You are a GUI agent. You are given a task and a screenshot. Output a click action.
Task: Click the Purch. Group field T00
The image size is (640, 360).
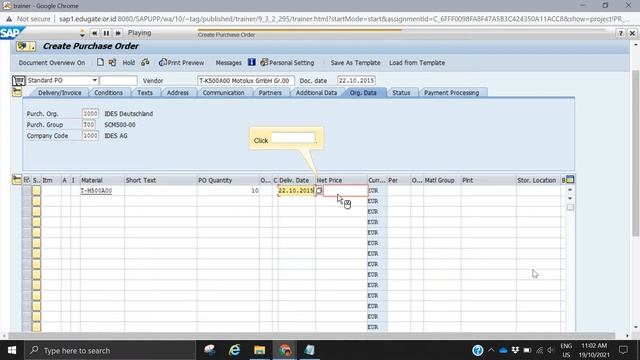[89, 124]
